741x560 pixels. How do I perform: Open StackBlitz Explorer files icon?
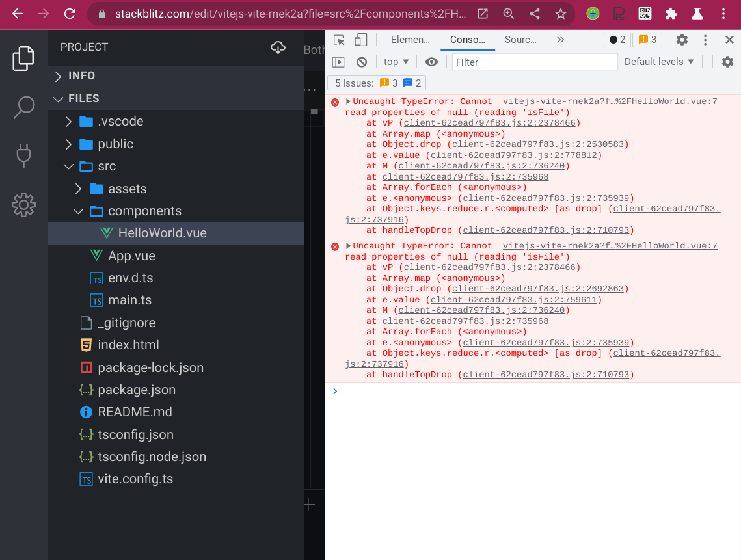click(23, 59)
